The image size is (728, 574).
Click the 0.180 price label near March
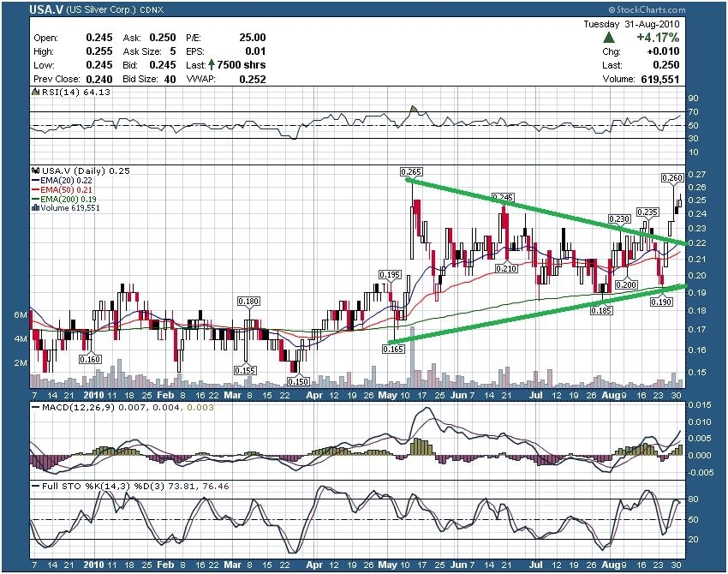(248, 301)
